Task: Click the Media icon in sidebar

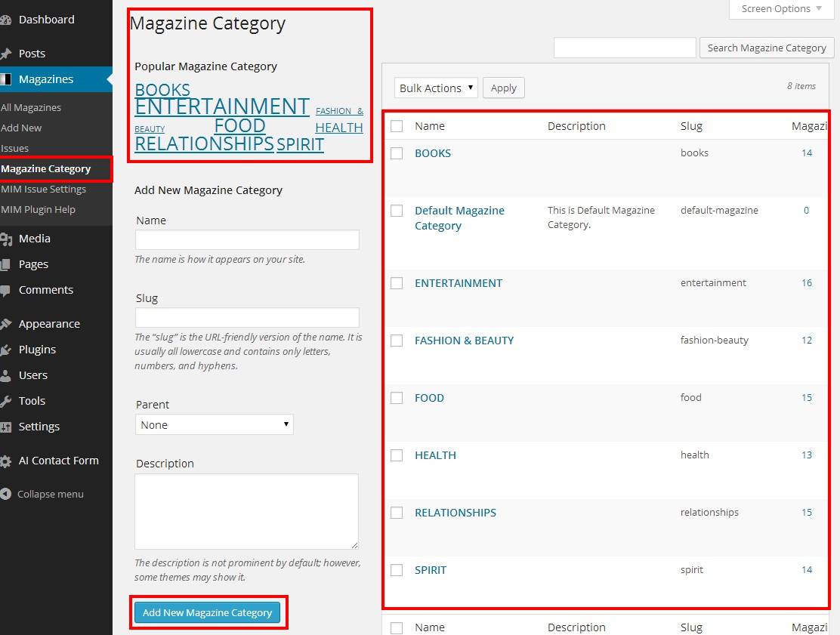Action: 5,239
